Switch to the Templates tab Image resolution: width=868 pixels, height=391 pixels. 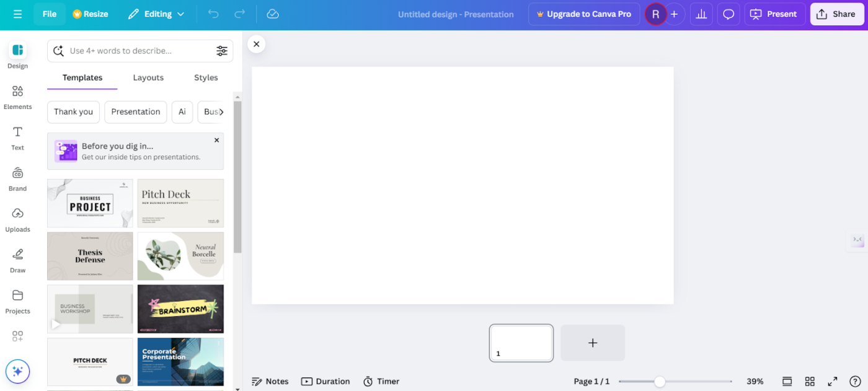[82, 78]
